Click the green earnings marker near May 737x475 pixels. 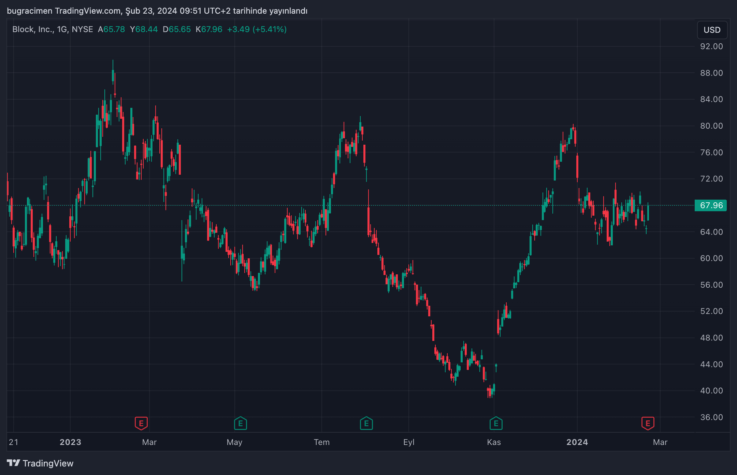click(x=240, y=423)
